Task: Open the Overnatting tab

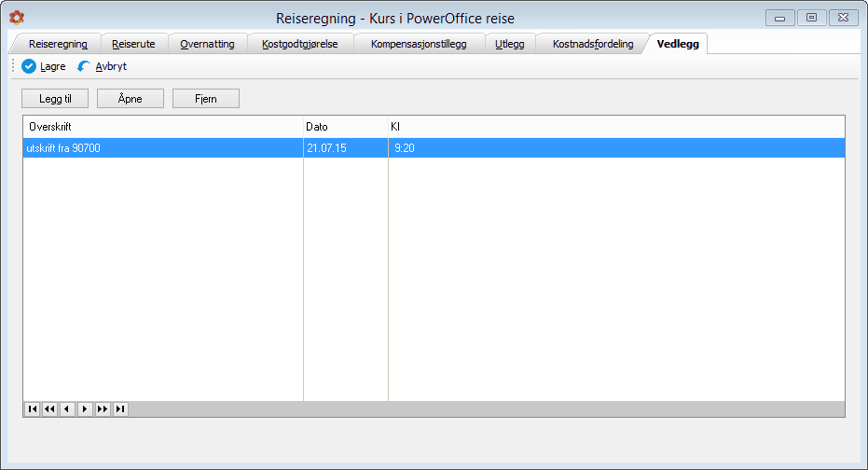Action: [207, 44]
